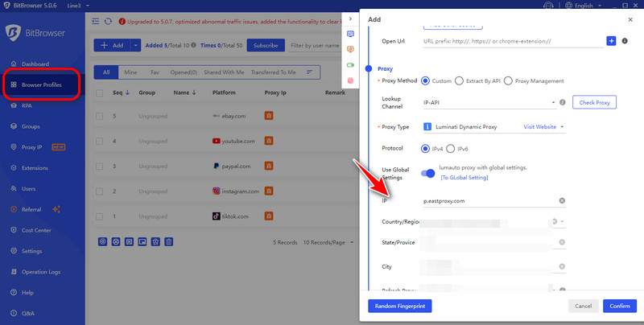Choose the IPv6 protocol
Image resolution: width=644 pixels, height=325 pixels.
point(451,149)
